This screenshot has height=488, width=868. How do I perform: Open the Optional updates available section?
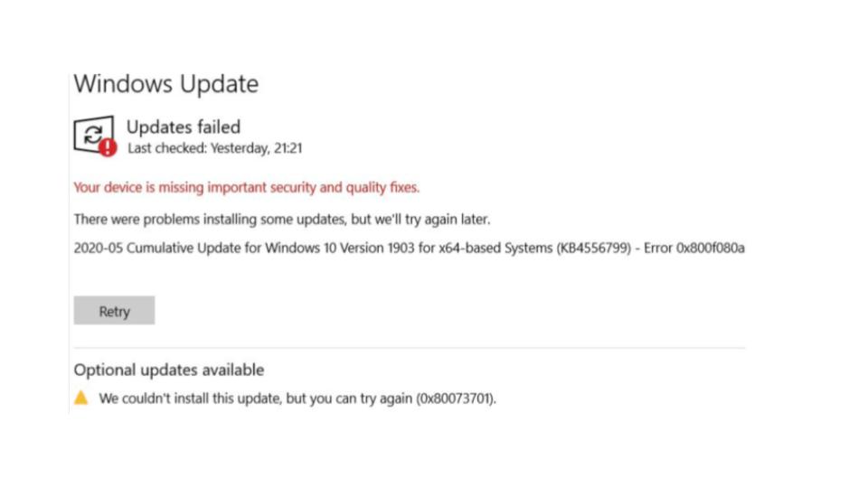169,370
